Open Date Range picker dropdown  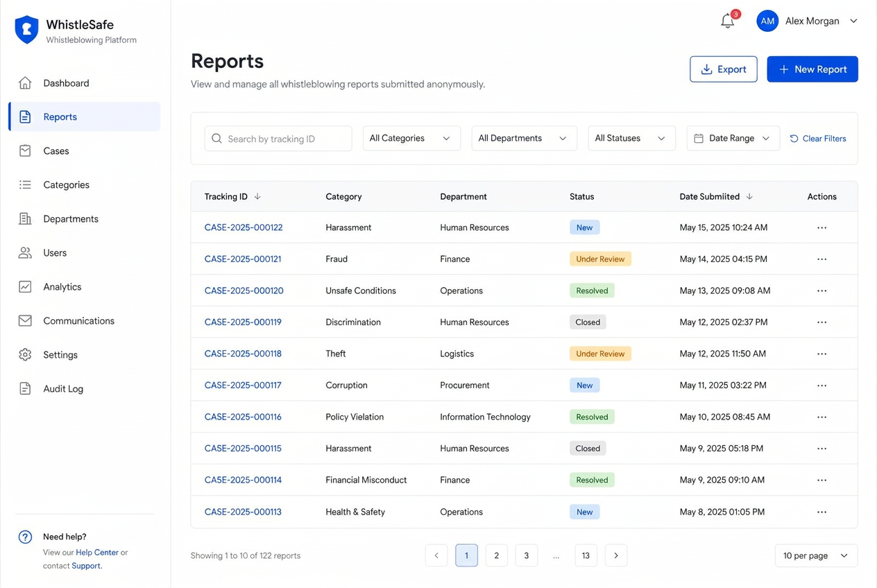click(x=733, y=139)
